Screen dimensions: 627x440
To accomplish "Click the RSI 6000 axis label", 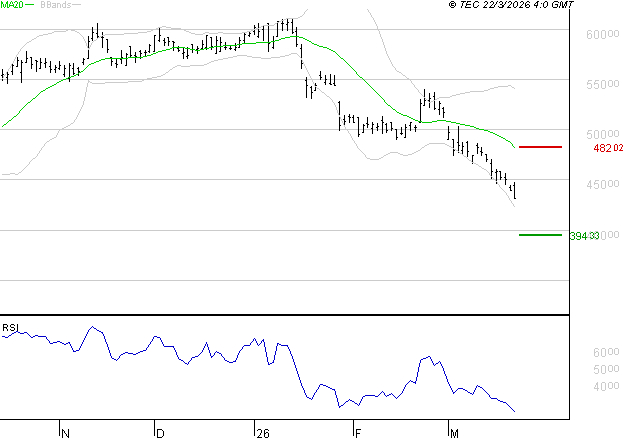I will coord(606,352).
